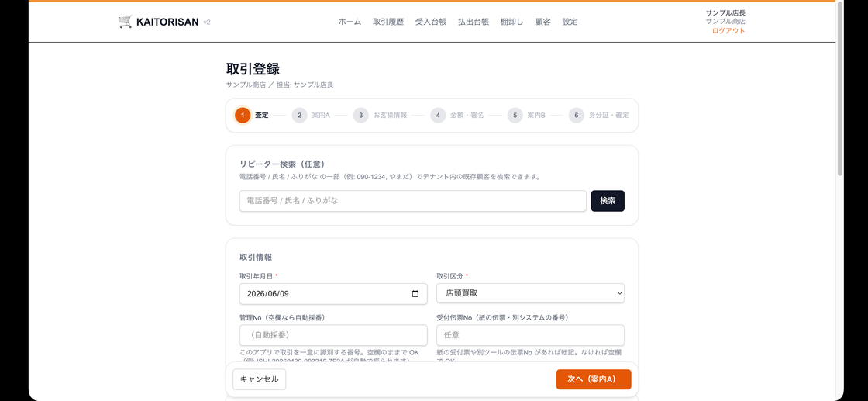868x401 pixels.
Task: Select step 2 案内A in the stepper
Action: pos(311,116)
